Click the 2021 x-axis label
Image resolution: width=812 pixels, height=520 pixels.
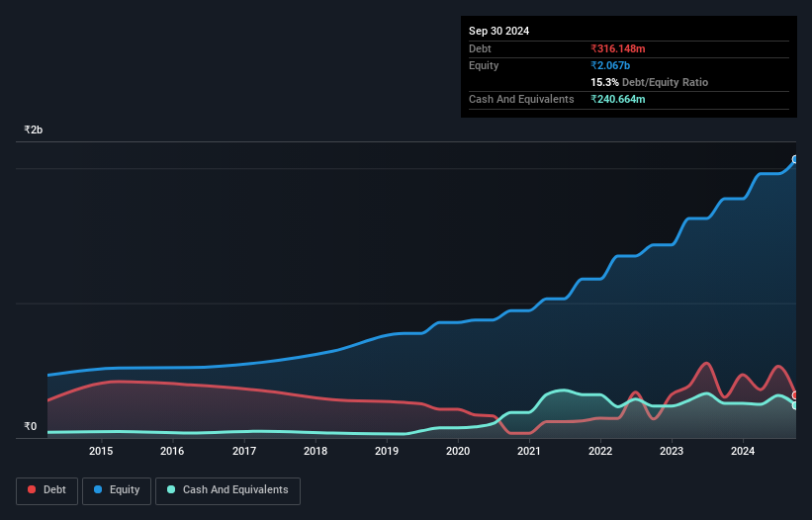(529, 451)
